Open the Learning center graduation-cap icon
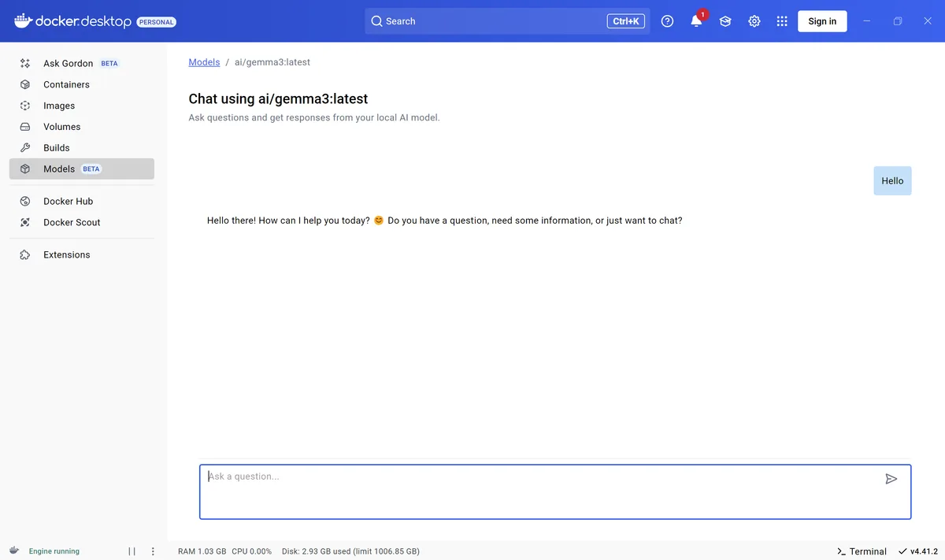Screen dimensions: 945x560 (x=725, y=21)
